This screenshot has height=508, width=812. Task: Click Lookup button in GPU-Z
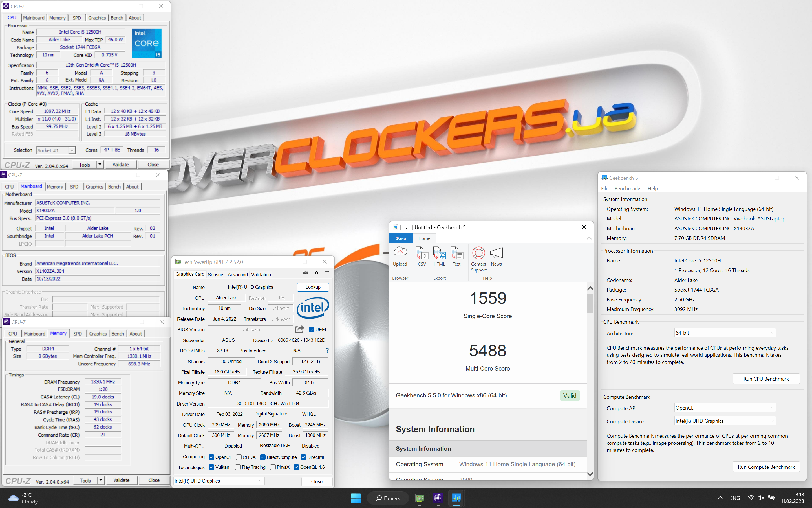click(313, 287)
